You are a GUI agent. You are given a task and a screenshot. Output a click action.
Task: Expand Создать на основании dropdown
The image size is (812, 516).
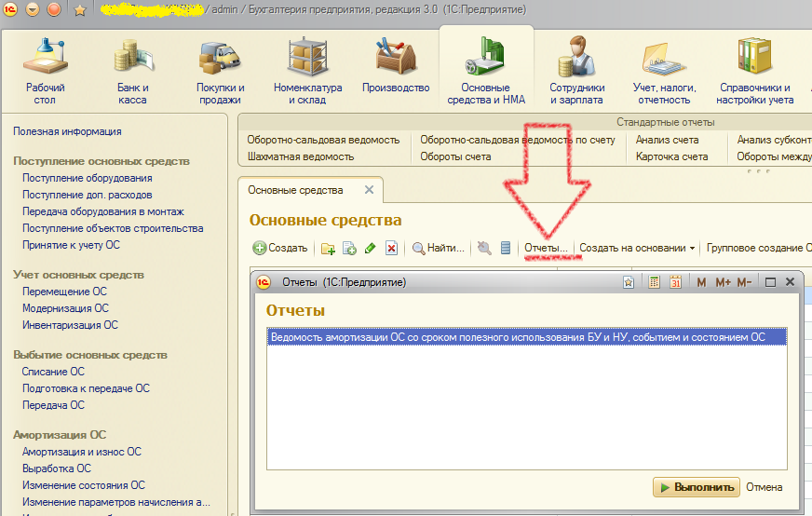click(x=637, y=248)
